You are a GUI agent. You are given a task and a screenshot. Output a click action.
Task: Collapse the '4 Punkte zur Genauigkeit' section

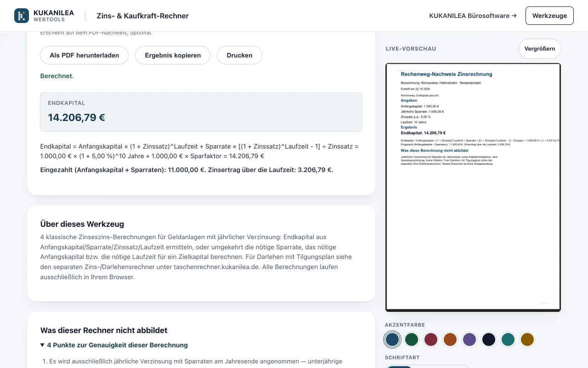pos(114,345)
